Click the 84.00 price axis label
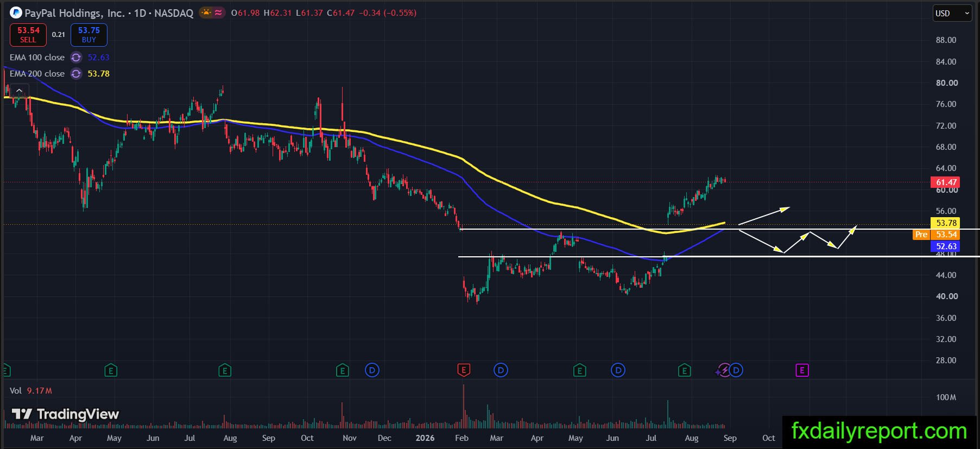This screenshot has height=449, width=980. [x=946, y=62]
